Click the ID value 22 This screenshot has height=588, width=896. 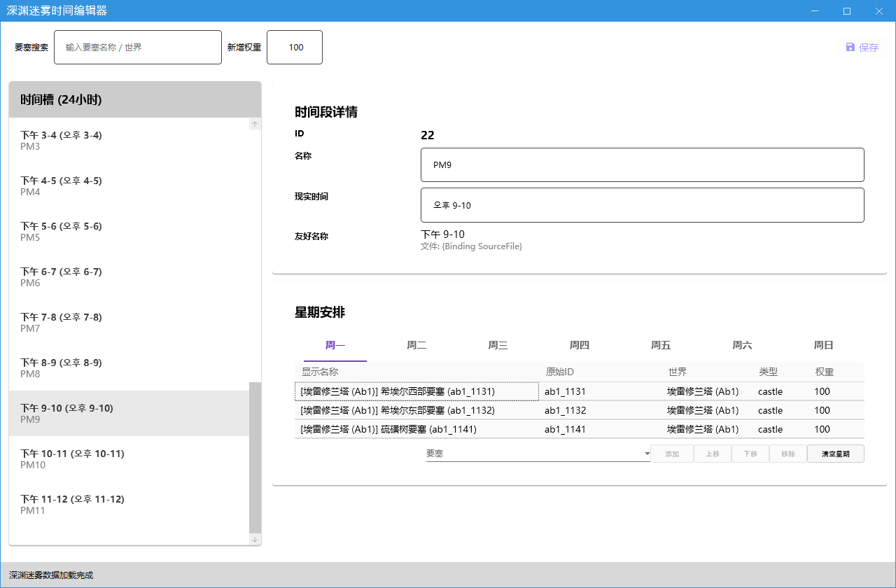click(x=428, y=135)
